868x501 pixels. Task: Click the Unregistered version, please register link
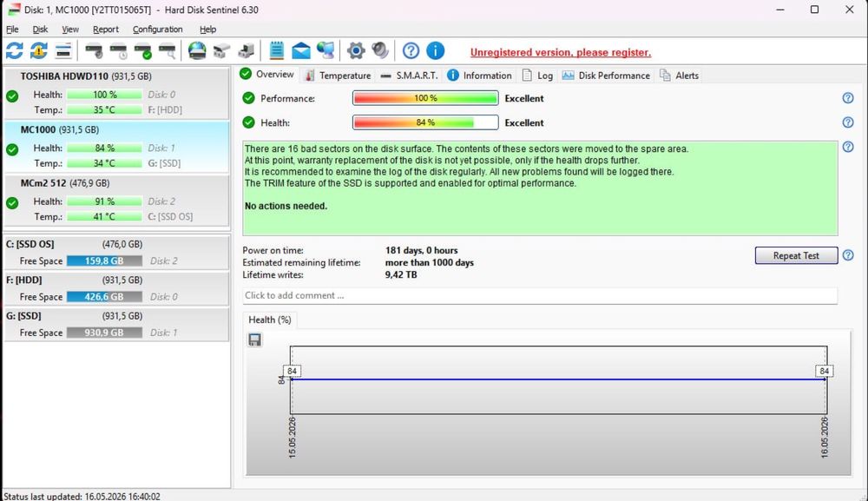(560, 53)
